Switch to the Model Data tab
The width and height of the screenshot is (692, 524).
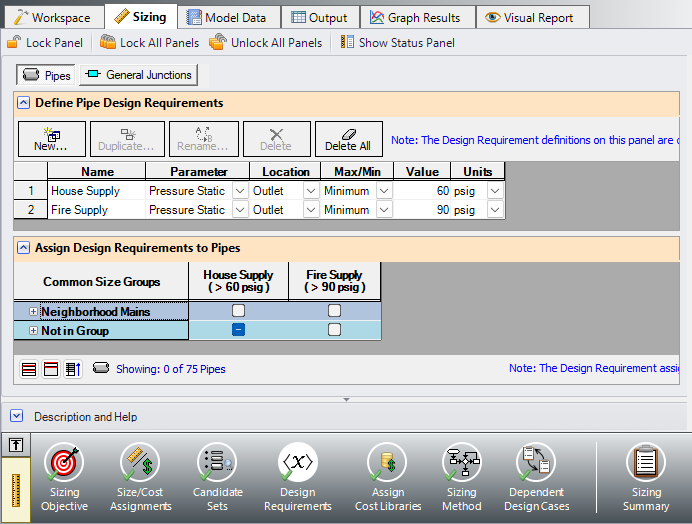point(227,17)
